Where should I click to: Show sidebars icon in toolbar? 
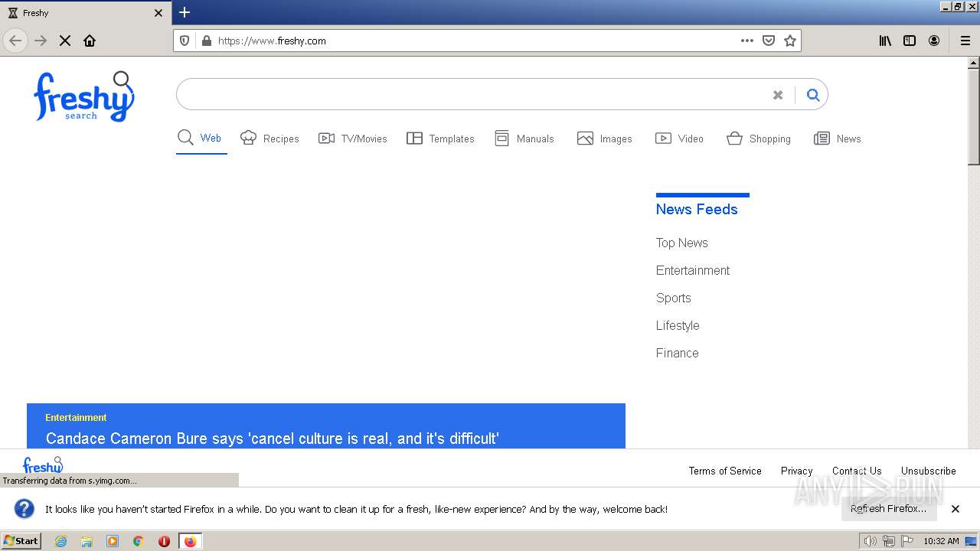(x=910, y=41)
